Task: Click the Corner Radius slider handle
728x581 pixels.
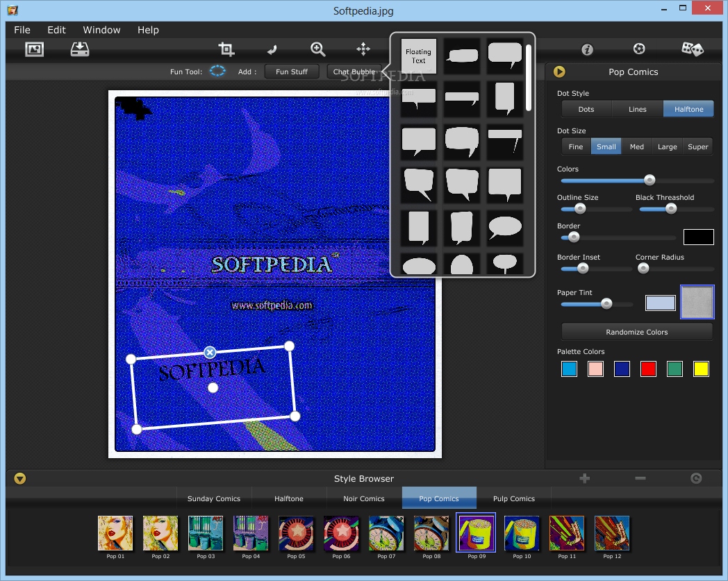Action: coord(643,268)
